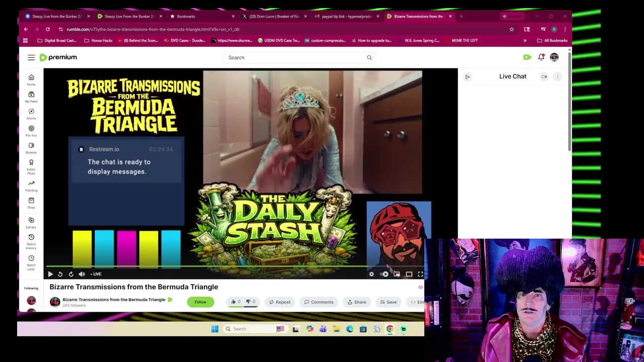Click the Follow button
The image size is (644, 362).
point(200,302)
